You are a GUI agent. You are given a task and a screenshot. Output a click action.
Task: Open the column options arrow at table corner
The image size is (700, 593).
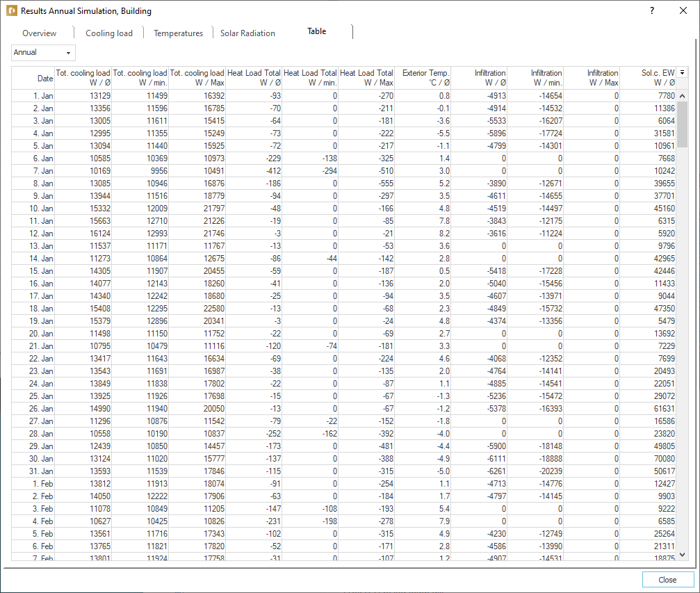tap(682, 72)
